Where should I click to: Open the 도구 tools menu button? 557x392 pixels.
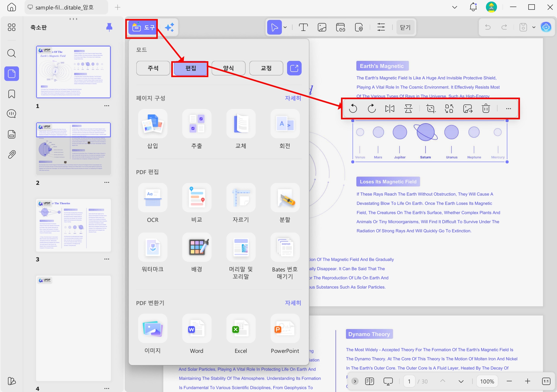coord(143,28)
